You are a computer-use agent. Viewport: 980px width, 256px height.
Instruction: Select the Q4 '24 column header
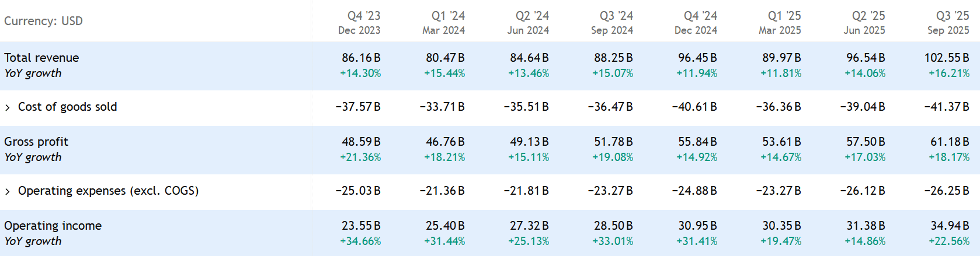click(x=697, y=22)
